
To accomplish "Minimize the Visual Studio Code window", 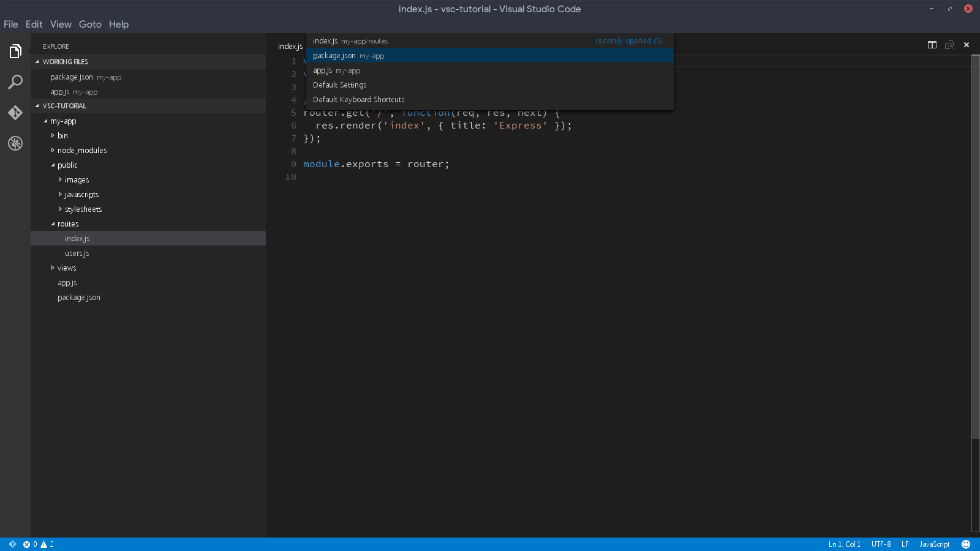I will [x=932, y=9].
